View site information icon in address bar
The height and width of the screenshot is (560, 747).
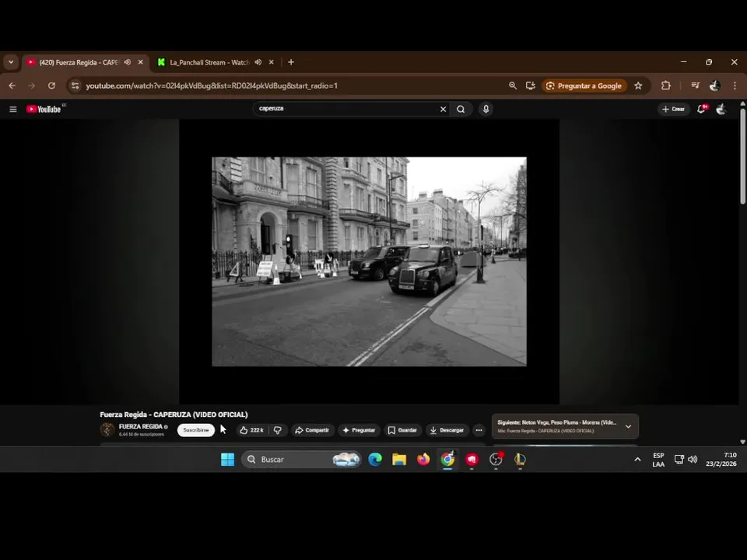click(75, 86)
